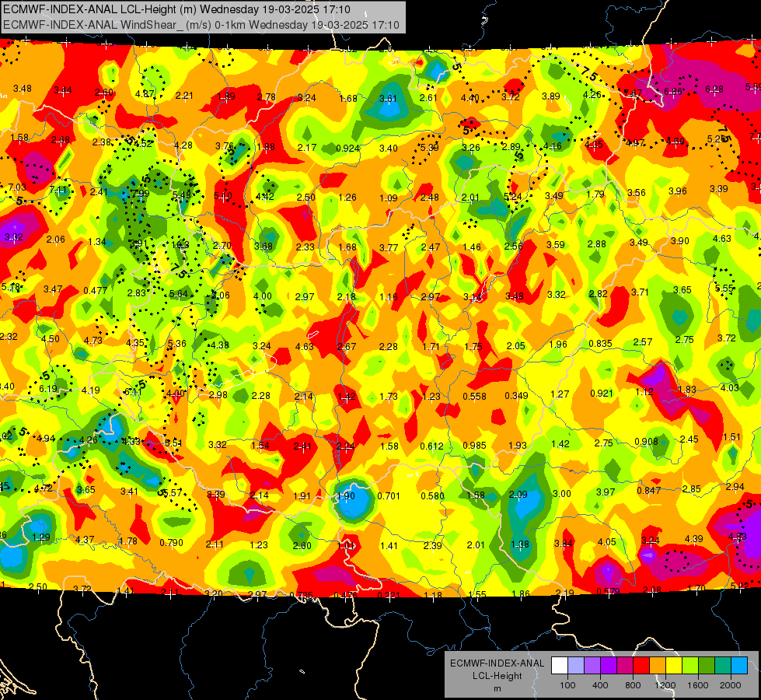Click the wind shear value 0.558
Screen dimensions: 761x700
coord(474,397)
